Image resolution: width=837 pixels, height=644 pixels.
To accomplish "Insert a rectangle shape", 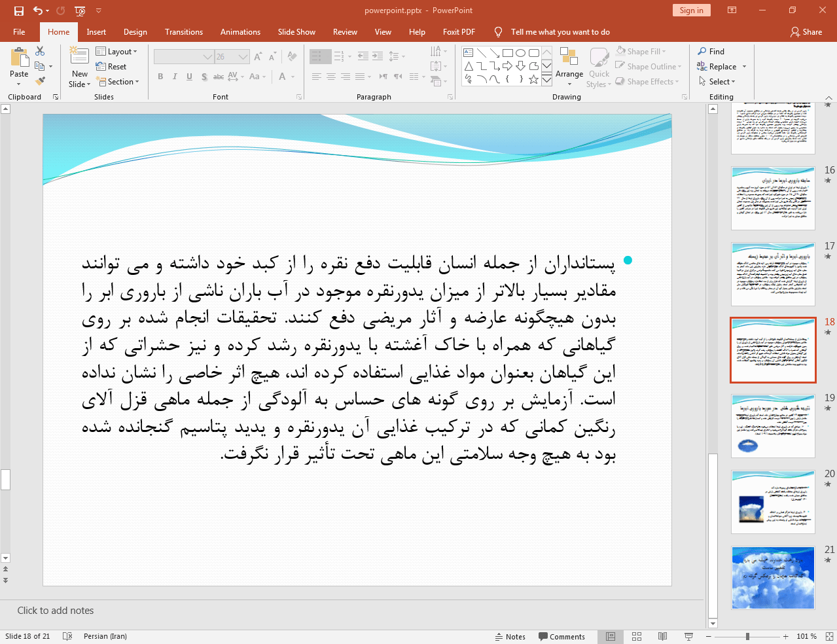I will pyautogui.click(x=507, y=51).
